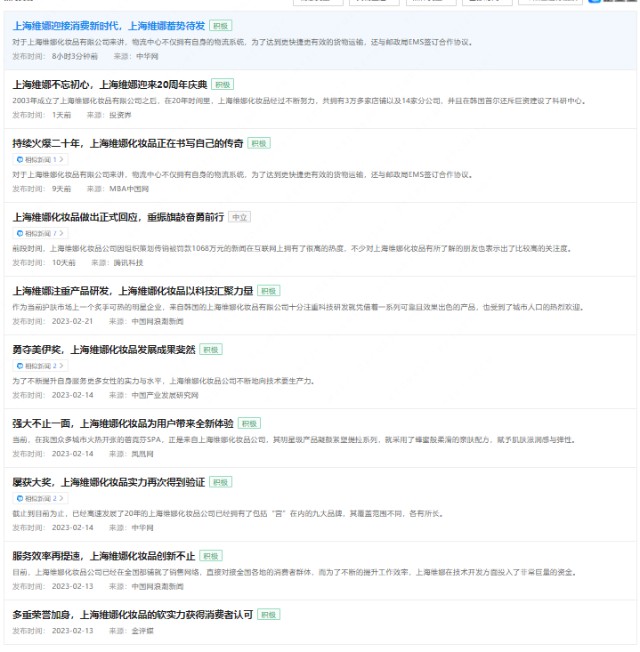Image resolution: width=640 pixels, height=652 pixels.
Task: Open headline 持续火爆二十年 article
Action: 127,144
